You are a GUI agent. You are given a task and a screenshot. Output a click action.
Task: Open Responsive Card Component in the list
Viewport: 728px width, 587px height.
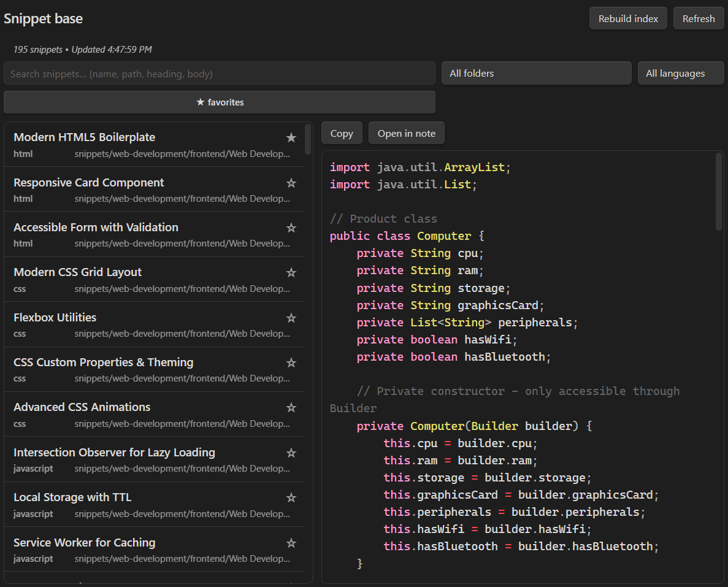point(154,190)
